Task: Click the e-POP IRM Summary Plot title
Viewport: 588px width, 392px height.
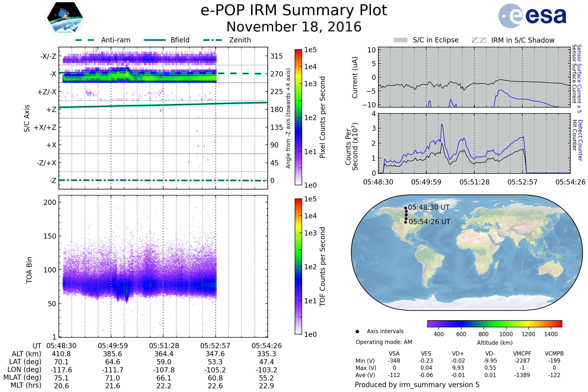Action: pos(294,11)
